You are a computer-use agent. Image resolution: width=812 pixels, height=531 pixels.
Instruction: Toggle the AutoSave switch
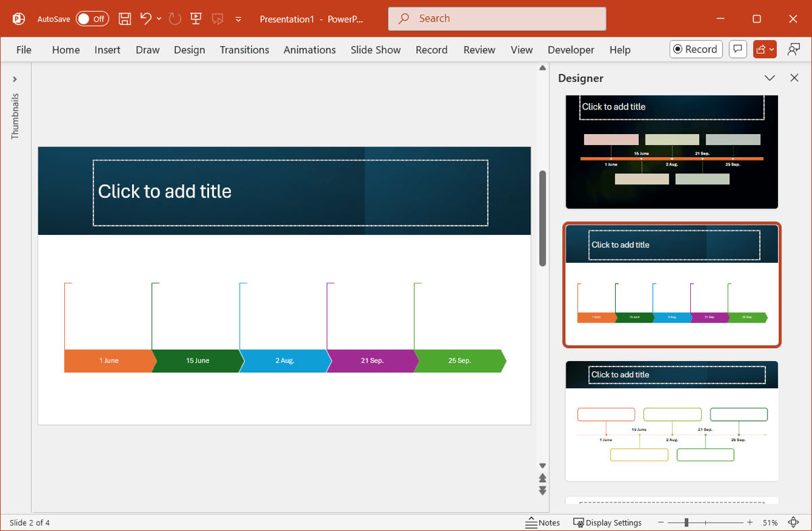(91, 19)
